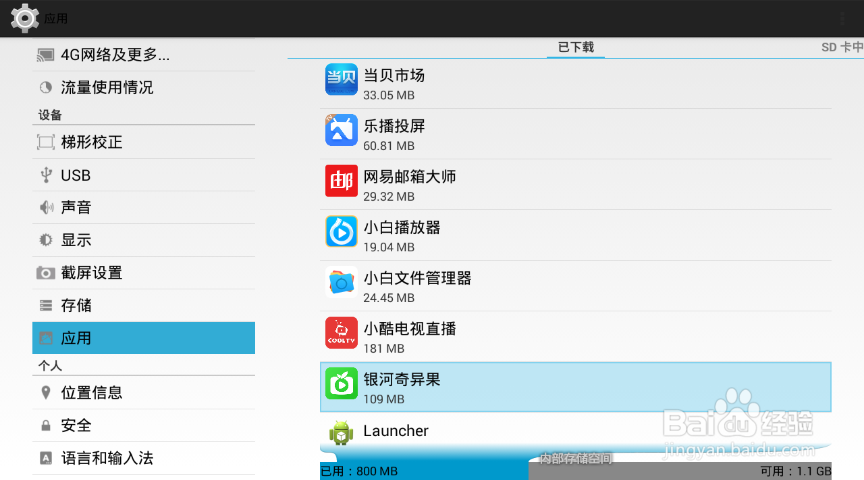This screenshot has height=480, width=864.
Task: Open the 小白播放器 player icon
Action: tap(341, 231)
